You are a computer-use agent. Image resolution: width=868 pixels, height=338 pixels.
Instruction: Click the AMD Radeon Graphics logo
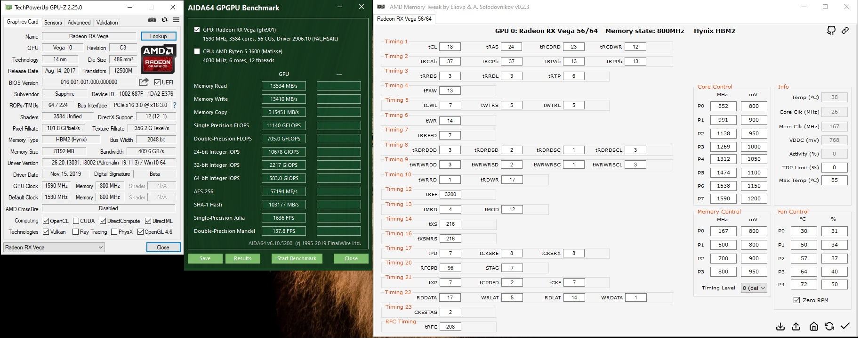[x=159, y=59]
